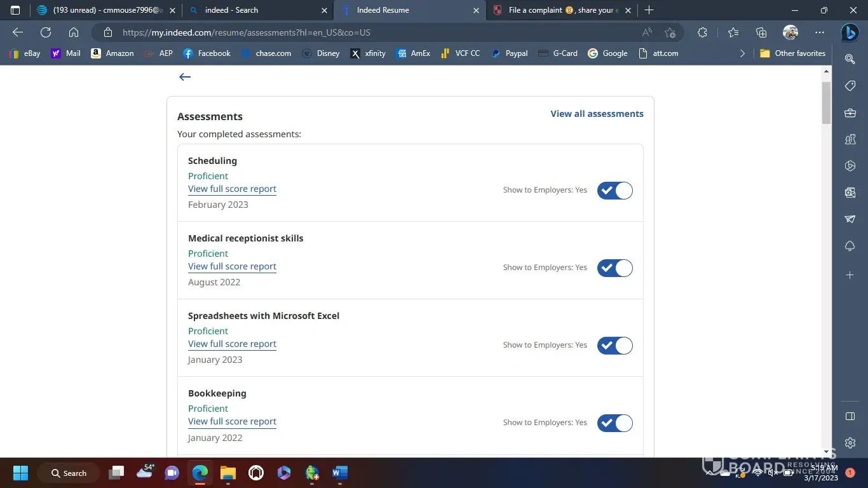This screenshot has width=868, height=488.
Task: Add this page to favorites
Action: coord(670,32)
